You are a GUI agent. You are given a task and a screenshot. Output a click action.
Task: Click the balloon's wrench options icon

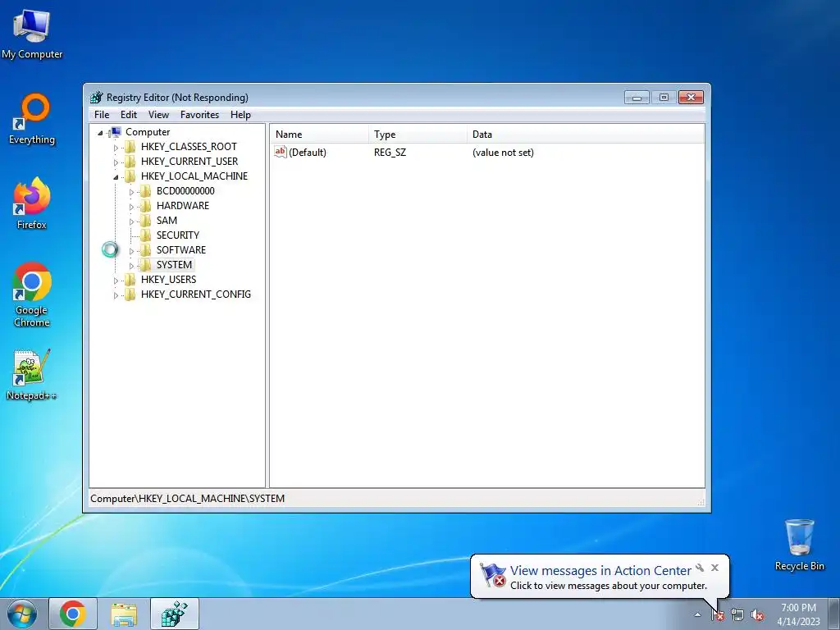[700, 568]
